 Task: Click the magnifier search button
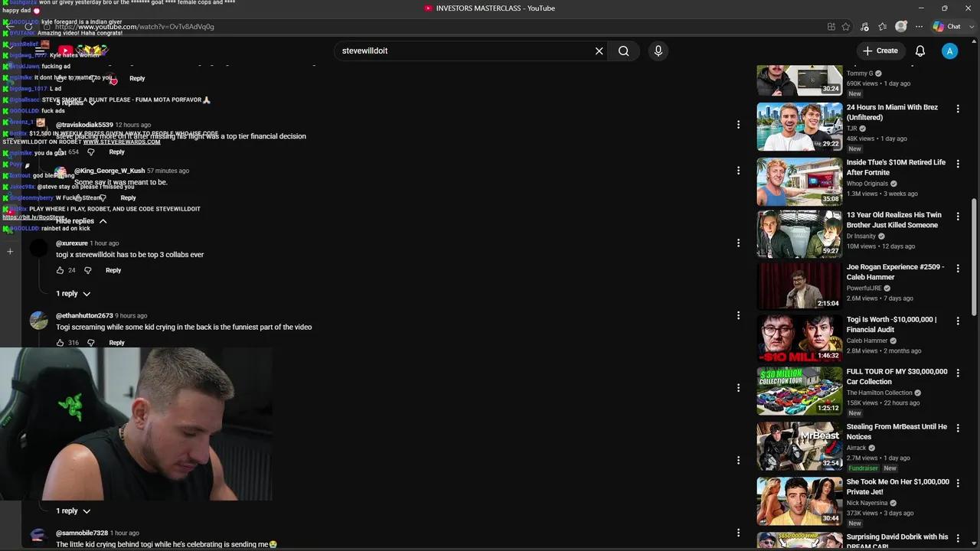click(x=624, y=51)
